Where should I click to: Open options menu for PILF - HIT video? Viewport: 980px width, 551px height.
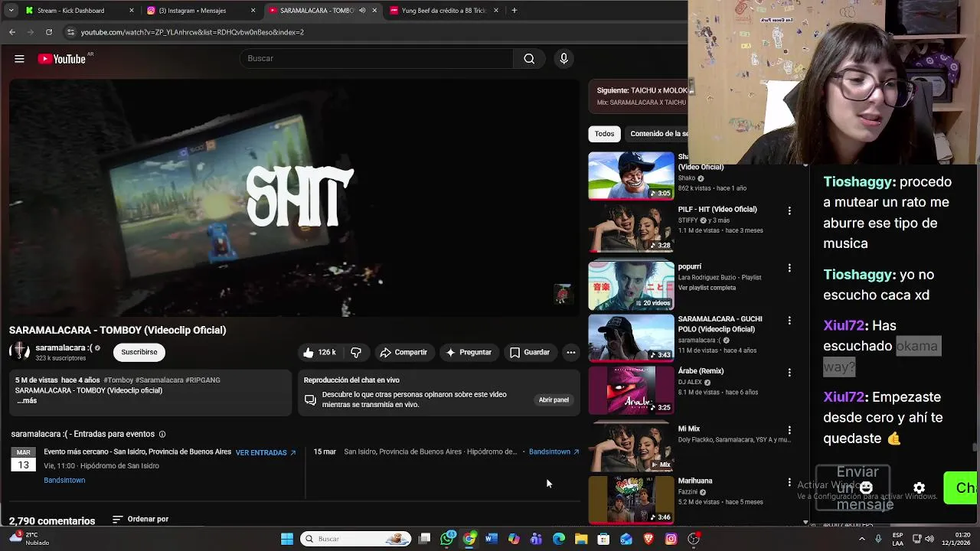click(x=789, y=210)
